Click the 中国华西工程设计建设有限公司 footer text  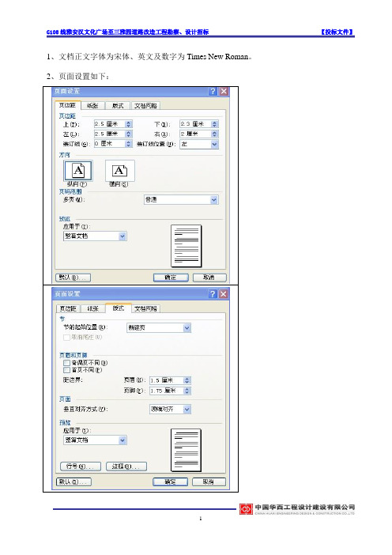click(x=305, y=507)
